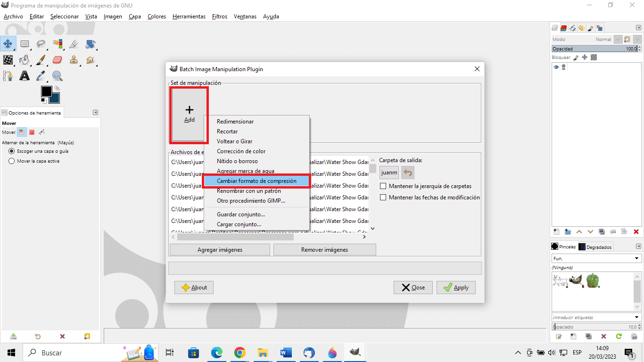Select the Select by Color tool
This screenshot has height=362, width=644.
(x=58, y=44)
